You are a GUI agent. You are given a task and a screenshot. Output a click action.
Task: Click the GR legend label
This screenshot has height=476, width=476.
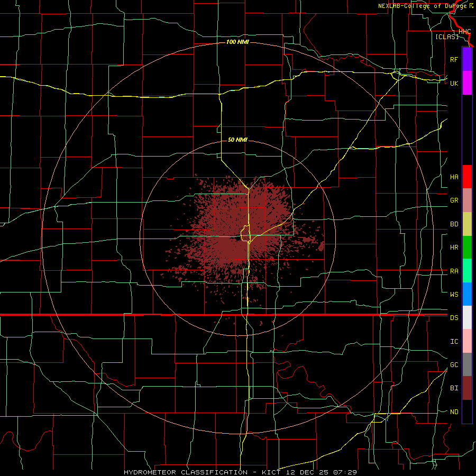coord(454,200)
